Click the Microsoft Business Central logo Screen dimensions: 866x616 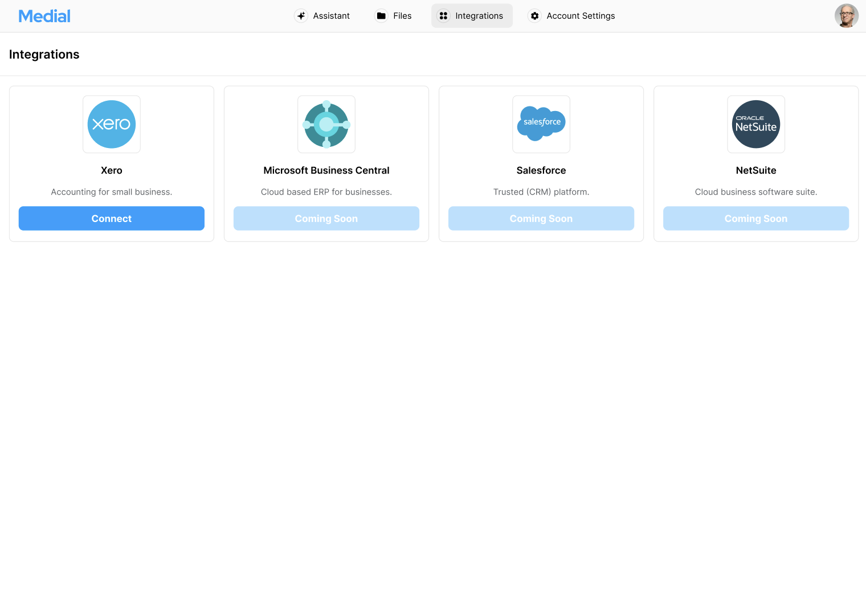click(326, 124)
